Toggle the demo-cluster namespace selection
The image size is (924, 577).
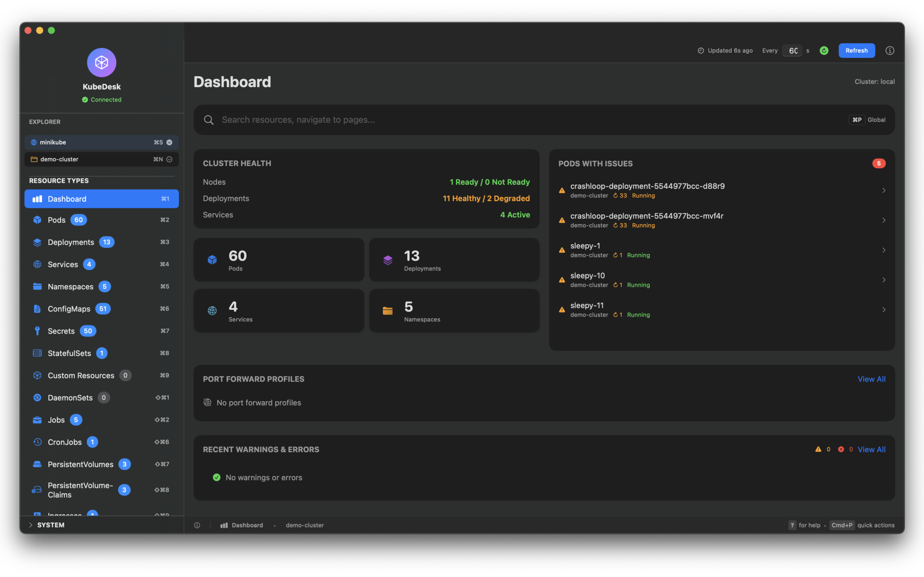(169, 159)
